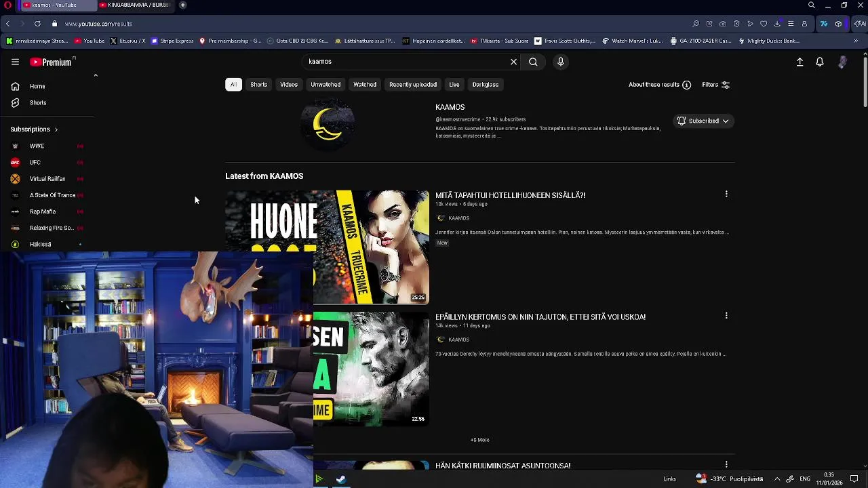Reload the page

[x=37, y=24]
